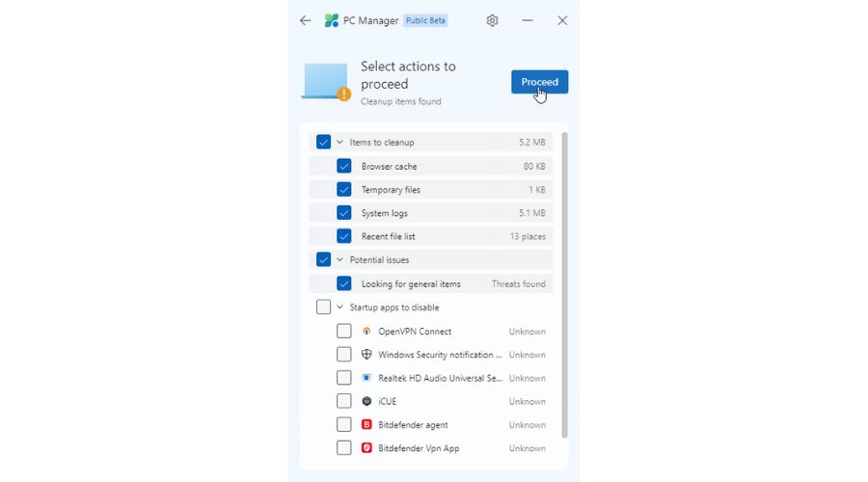The height and width of the screenshot is (482, 868).
Task: Check the Bitdefender Vpn App checkbox
Action: coord(343,447)
